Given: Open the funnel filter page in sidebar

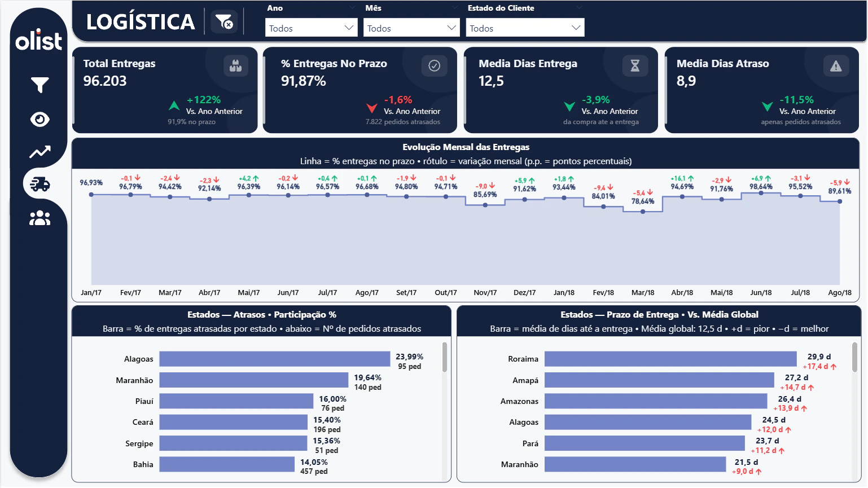Looking at the screenshot, I should pos(40,85).
